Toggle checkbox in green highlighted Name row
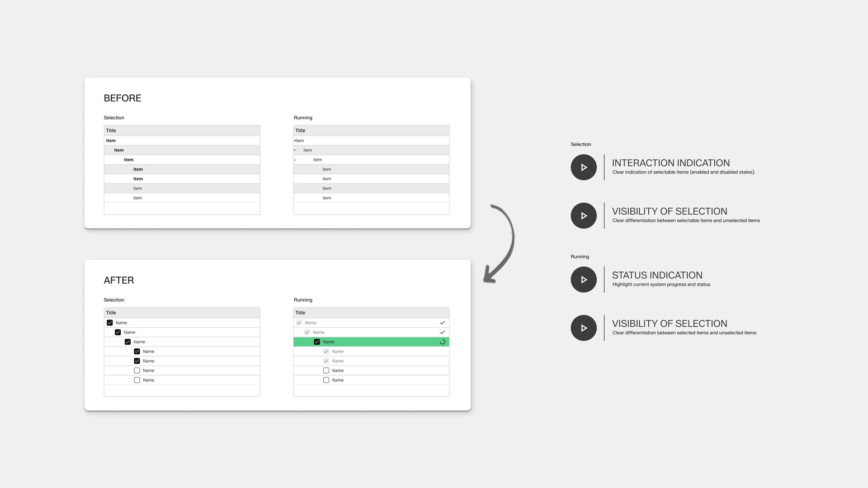 (x=317, y=342)
